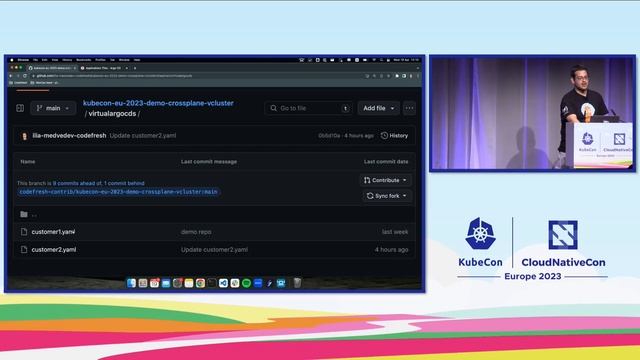Click the file icon beside customer2.yaml
The width and height of the screenshot is (640, 360).
(24, 249)
